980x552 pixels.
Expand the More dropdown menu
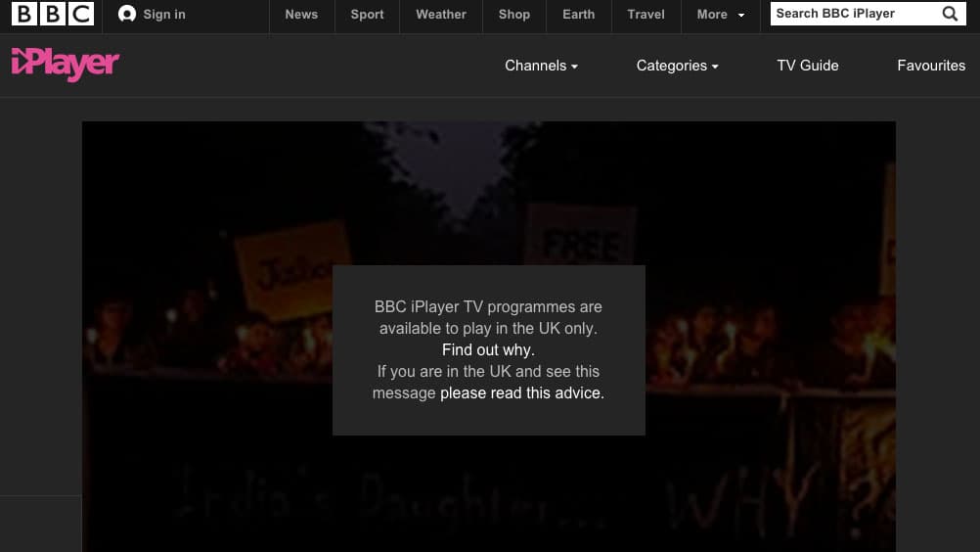point(721,14)
